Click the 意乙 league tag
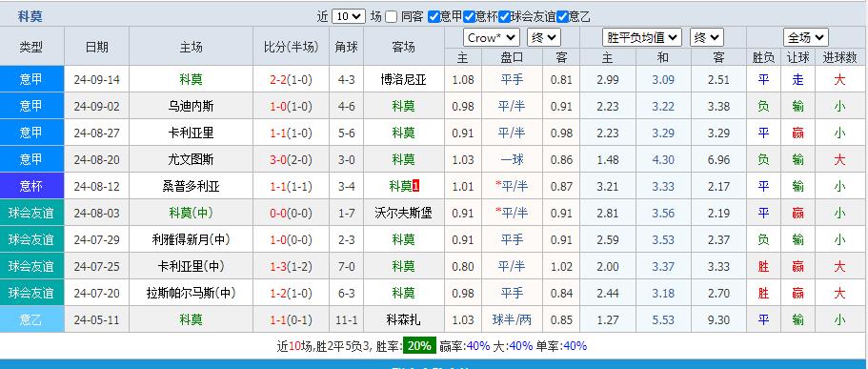The image size is (868, 369). [31, 319]
